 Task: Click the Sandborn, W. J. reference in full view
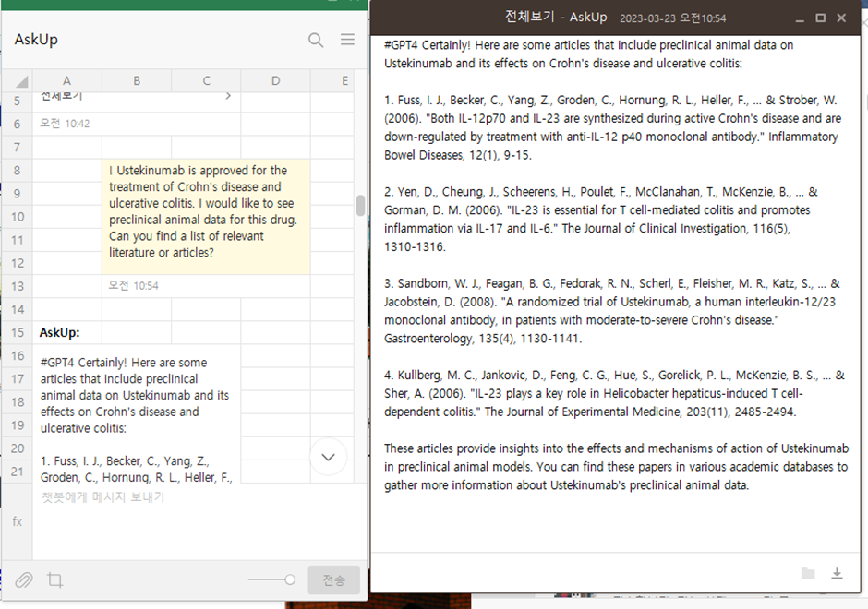[x=612, y=310]
